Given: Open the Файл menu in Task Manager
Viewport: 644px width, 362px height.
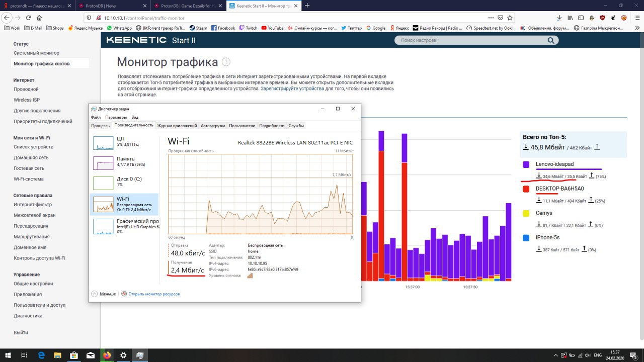Looking at the screenshot, I should point(96,117).
